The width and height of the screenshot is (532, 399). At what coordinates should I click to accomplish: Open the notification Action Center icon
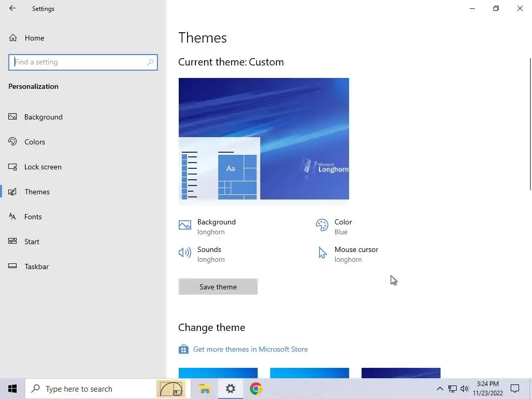pyautogui.click(x=515, y=389)
